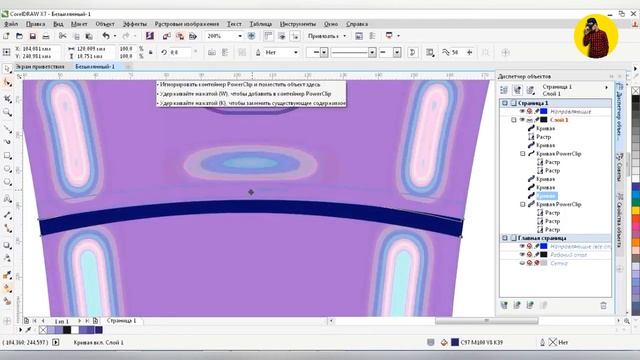This screenshot has width=640, height=360.
Task: Select the Text tool in toolbox
Action: (x=7, y=199)
